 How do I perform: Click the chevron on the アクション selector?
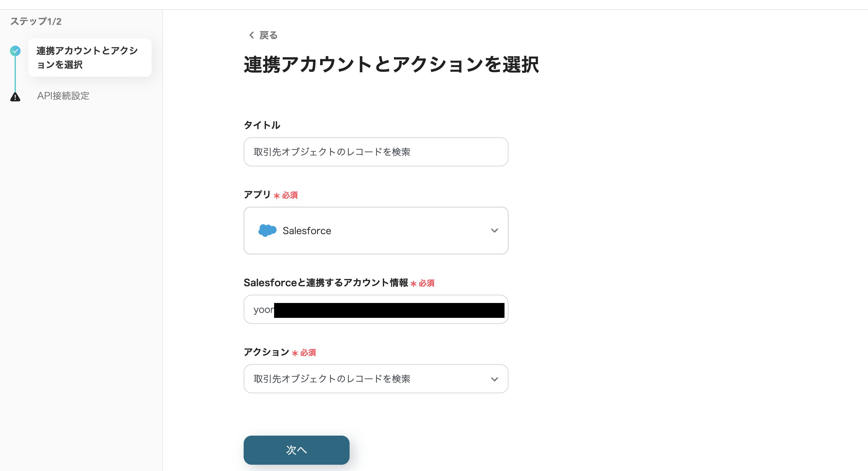(x=495, y=379)
